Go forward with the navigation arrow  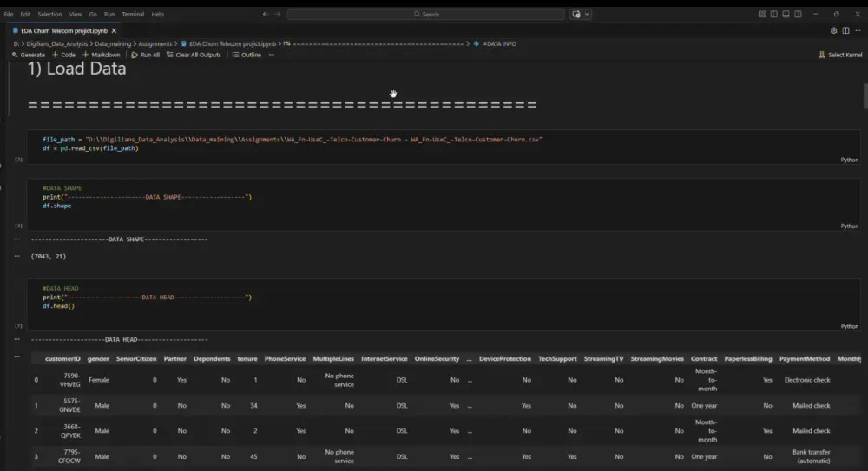click(x=278, y=15)
